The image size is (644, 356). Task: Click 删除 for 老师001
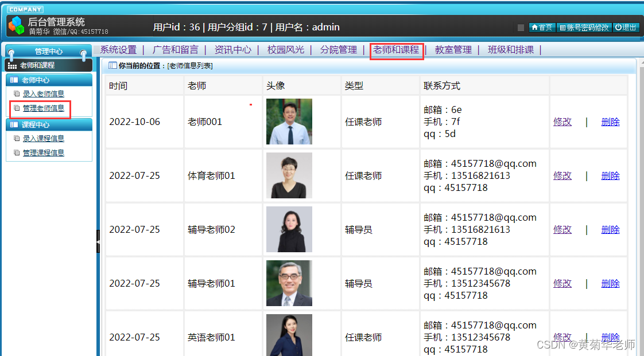tap(610, 122)
